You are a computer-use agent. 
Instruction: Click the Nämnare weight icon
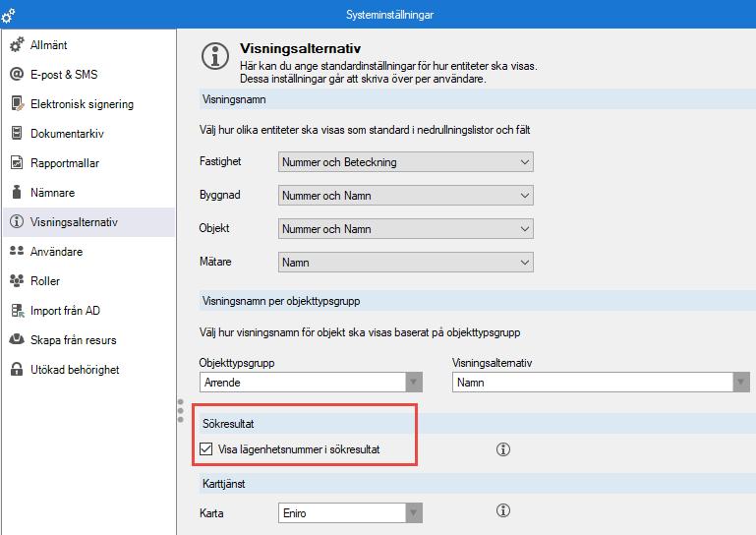[x=17, y=193]
